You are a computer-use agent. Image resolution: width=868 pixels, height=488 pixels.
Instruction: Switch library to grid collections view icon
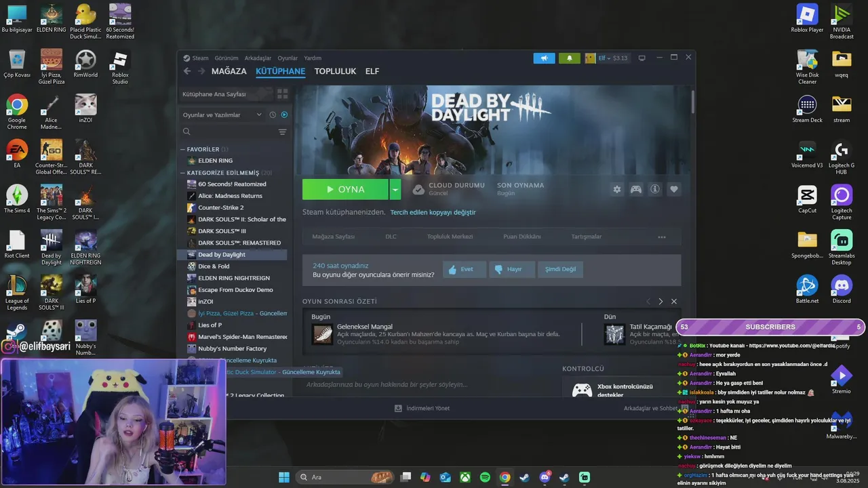pyautogui.click(x=283, y=94)
